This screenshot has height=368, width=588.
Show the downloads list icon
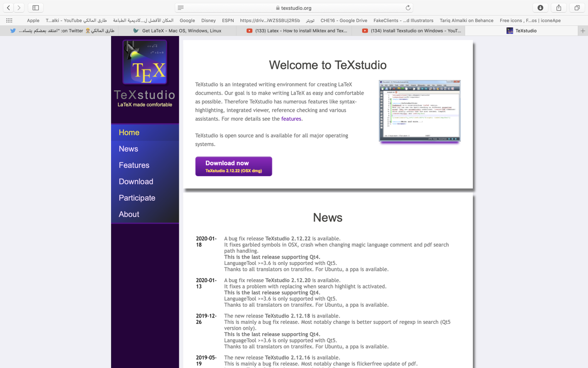(540, 7)
